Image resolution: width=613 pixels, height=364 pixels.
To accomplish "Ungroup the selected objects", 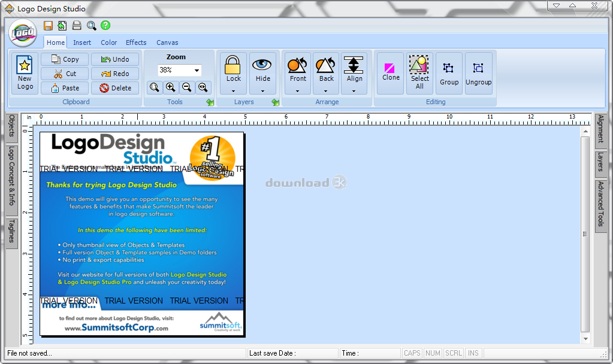I will coord(479,74).
